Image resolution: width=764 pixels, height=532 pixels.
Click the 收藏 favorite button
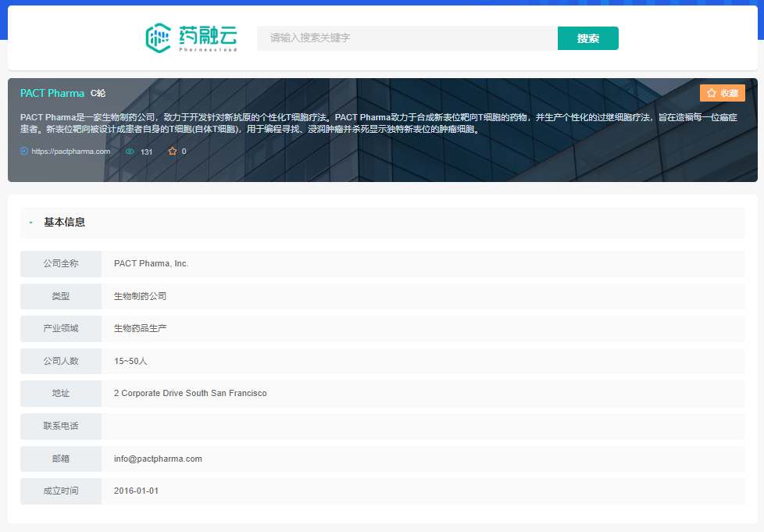(x=722, y=93)
